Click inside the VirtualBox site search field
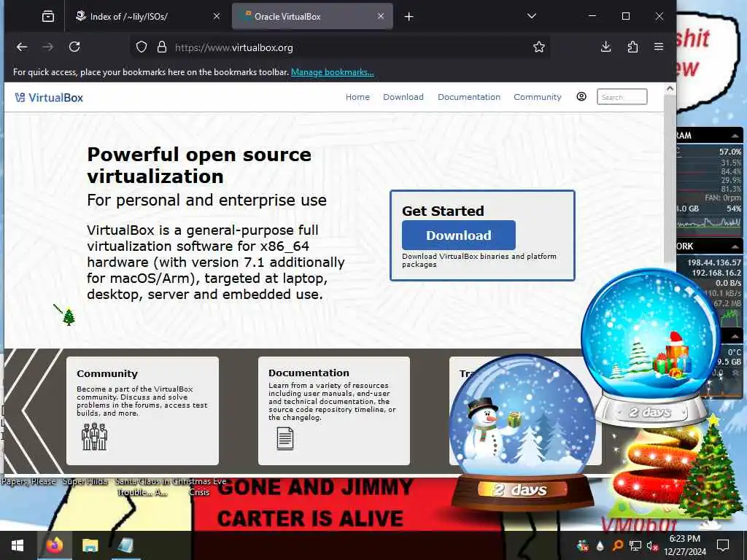747x560 pixels. pos(622,97)
